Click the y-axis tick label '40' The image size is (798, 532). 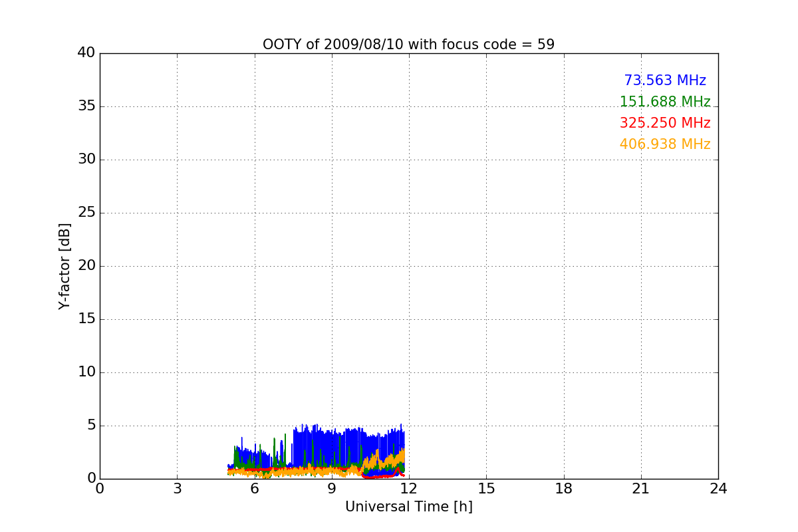click(86, 53)
